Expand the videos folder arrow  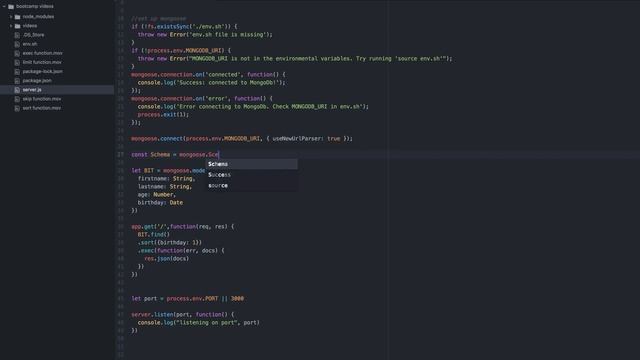(x=11, y=26)
